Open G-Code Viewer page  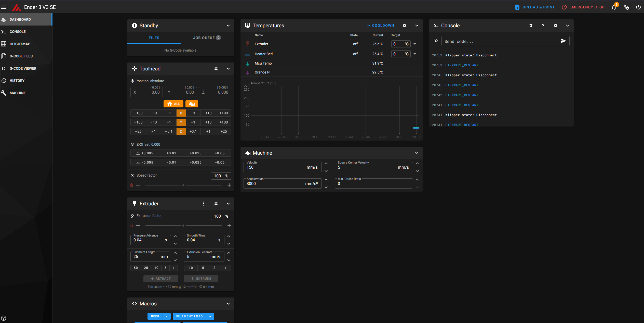pos(26,68)
